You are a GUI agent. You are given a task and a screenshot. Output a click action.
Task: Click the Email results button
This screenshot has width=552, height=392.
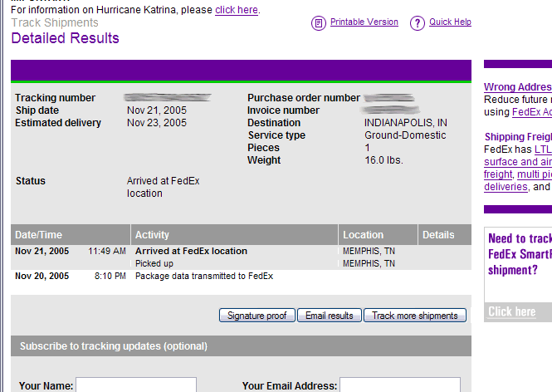coord(330,316)
